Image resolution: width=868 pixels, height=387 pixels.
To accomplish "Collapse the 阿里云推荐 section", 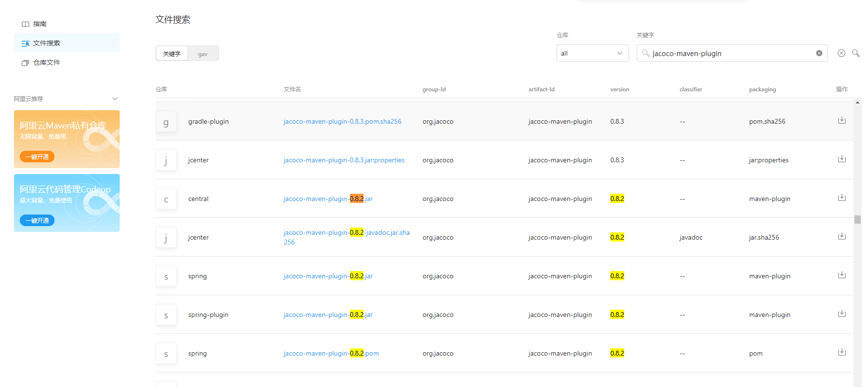I will tap(115, 99).
